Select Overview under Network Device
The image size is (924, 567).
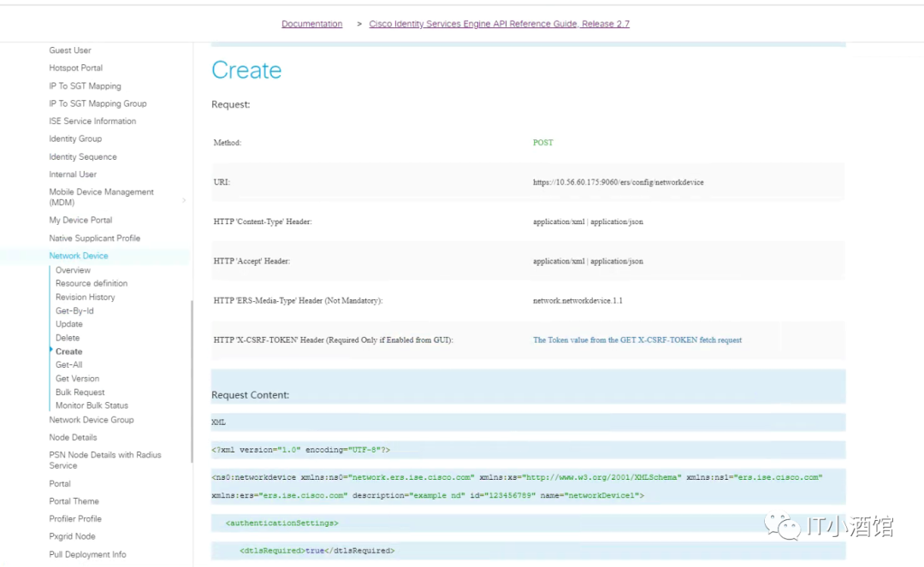pyautogui.click(x=73, y=269)
